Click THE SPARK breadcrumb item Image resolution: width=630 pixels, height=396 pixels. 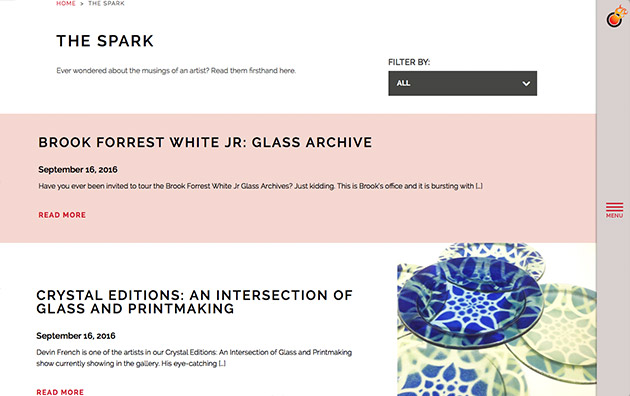click(106, 3)
